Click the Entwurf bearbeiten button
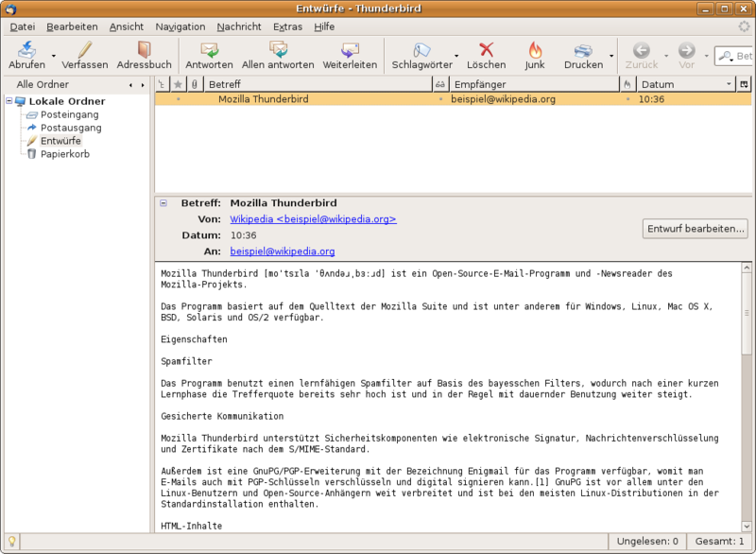 696,229
